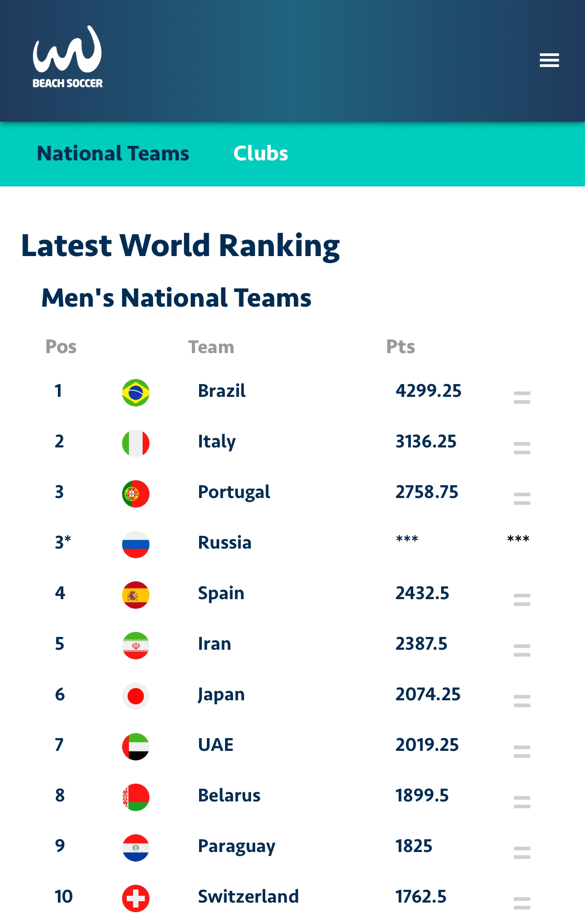585x924 pixels.
Task: Click the Russia flag icon
Action: [x=136, y=544]
